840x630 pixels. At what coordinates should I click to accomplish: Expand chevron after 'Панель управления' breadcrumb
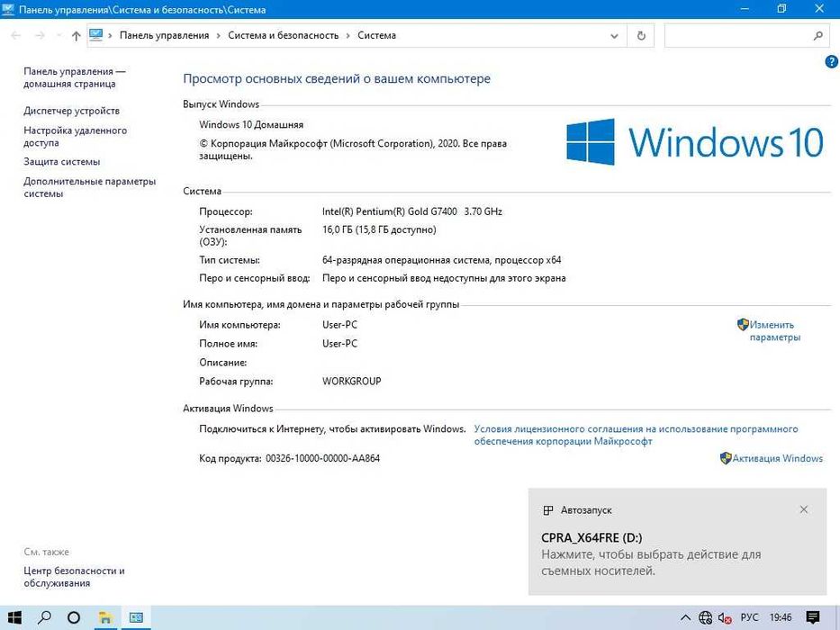click(x=219, y=36)
